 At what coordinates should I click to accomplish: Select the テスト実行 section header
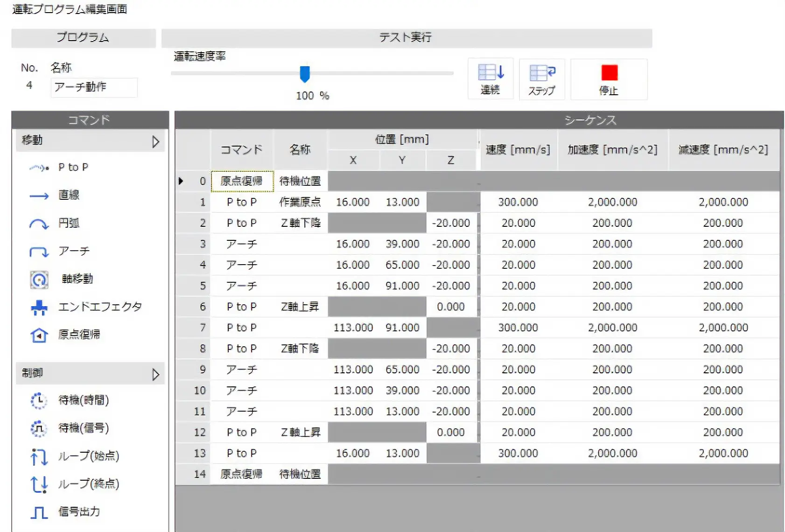407,38
